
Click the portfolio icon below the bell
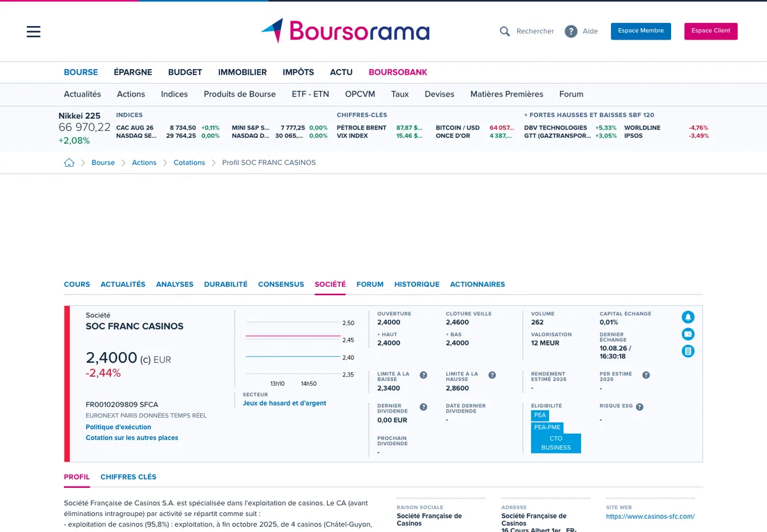(x=688, y=334)
